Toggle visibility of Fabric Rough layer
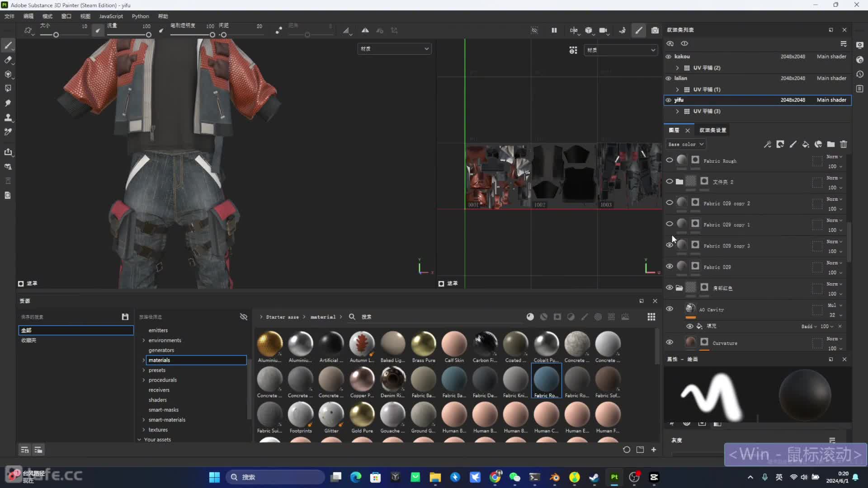The image size is (868, 488). [670, 160]
